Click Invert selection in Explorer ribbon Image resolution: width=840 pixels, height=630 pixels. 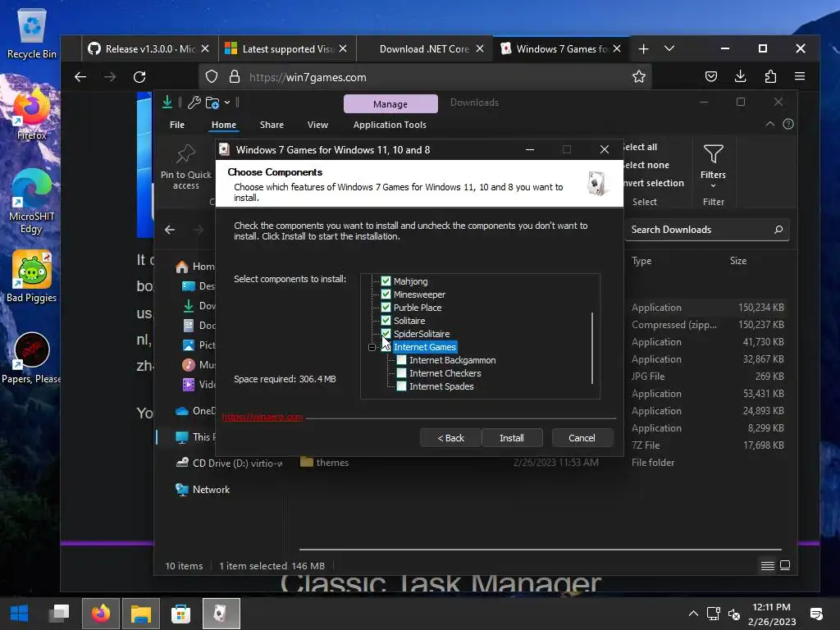point(654,183)
